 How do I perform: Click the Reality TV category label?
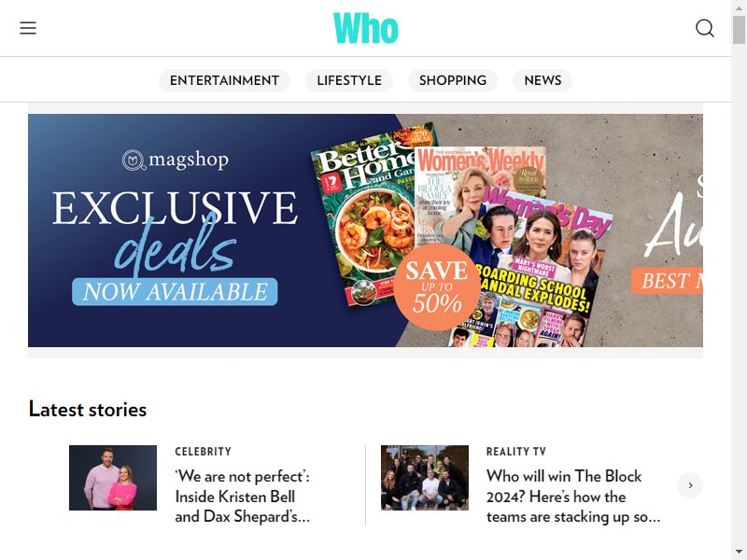[516, 452]
